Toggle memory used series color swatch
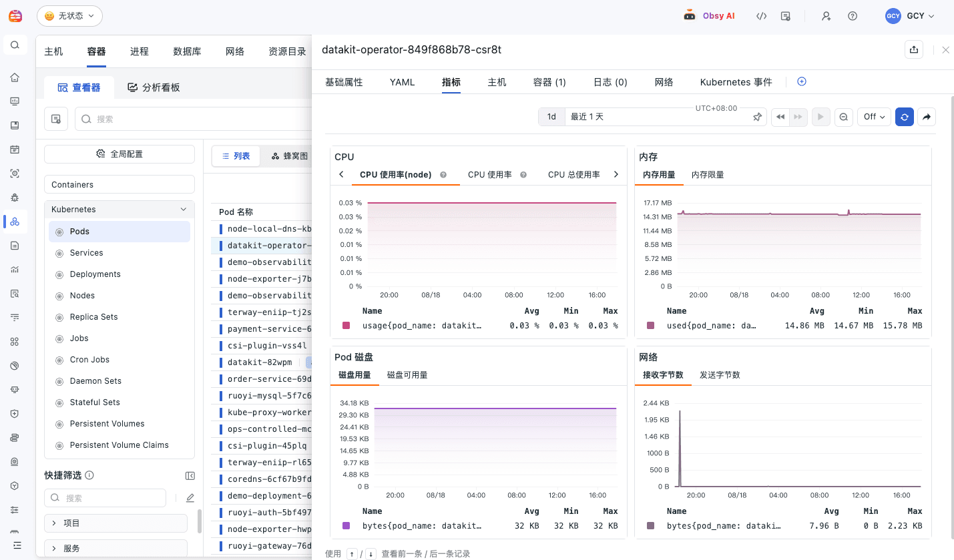 pos(651,326)
